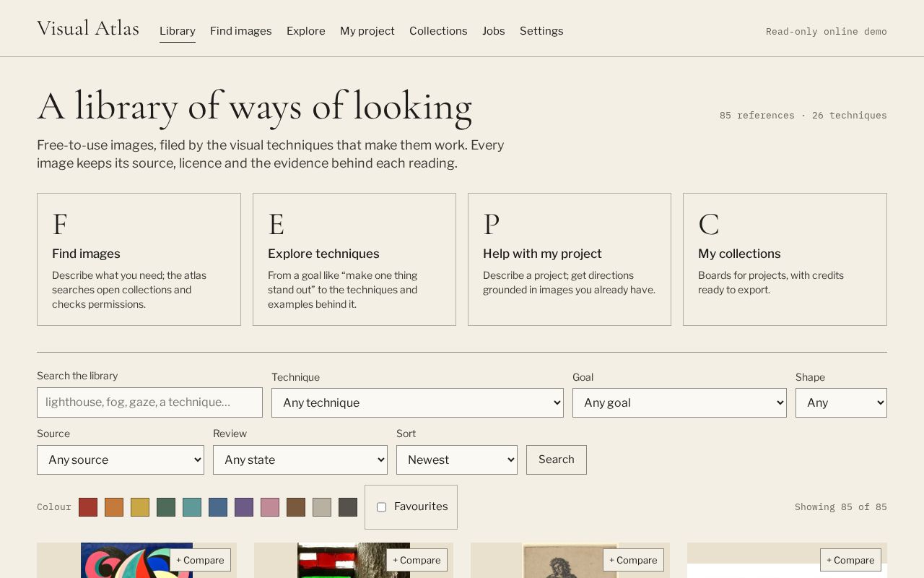Open the Explore nav item
The width and height of the screenshot is (924, 578).
pyautogui.click(x=306, y=31)
